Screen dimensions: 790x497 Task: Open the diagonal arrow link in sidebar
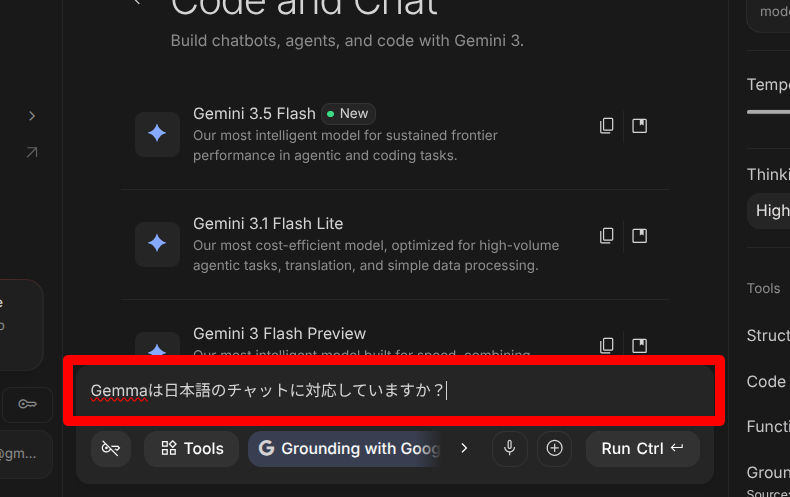[32, 152]
